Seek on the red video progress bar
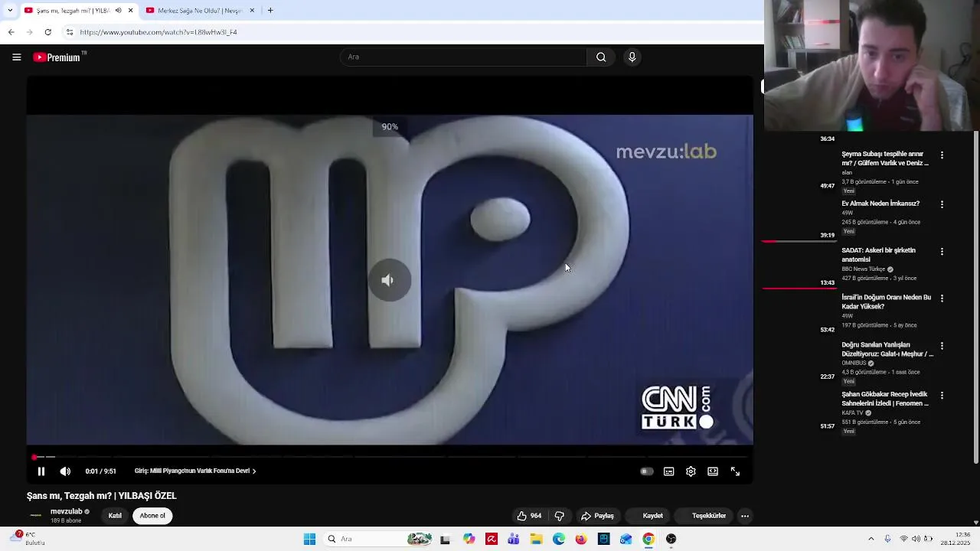 point(390,457)
